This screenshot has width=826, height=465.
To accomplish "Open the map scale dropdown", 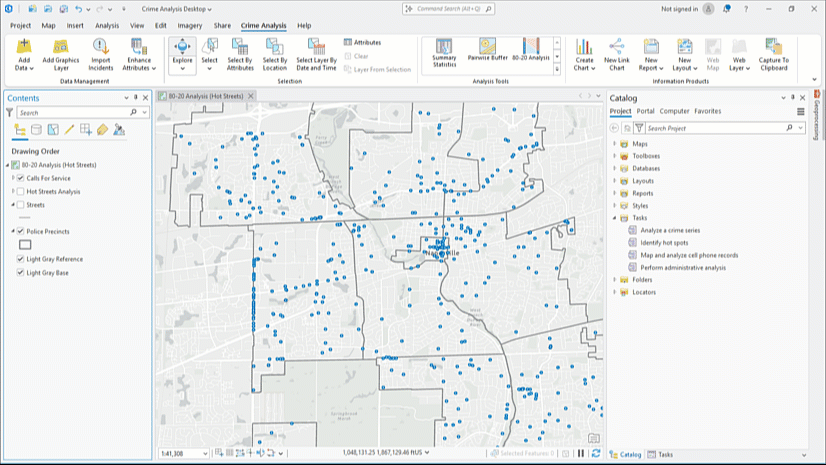I will coord(205,453).
